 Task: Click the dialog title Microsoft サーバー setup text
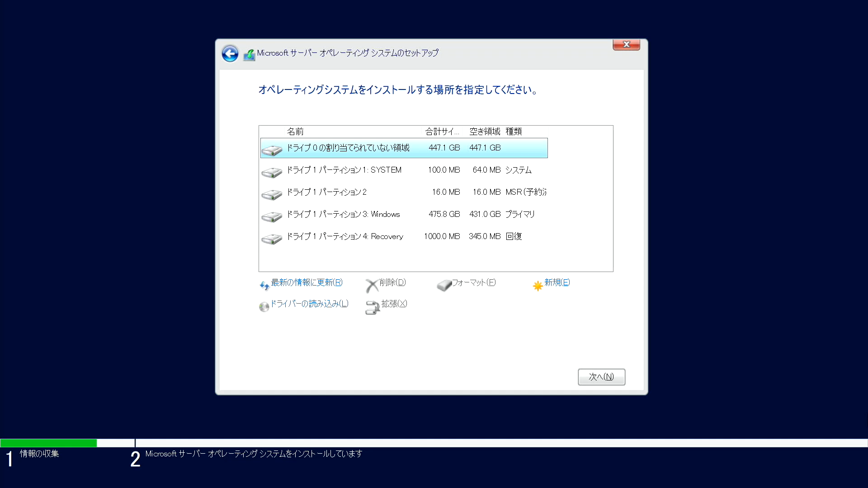[348, 53]
